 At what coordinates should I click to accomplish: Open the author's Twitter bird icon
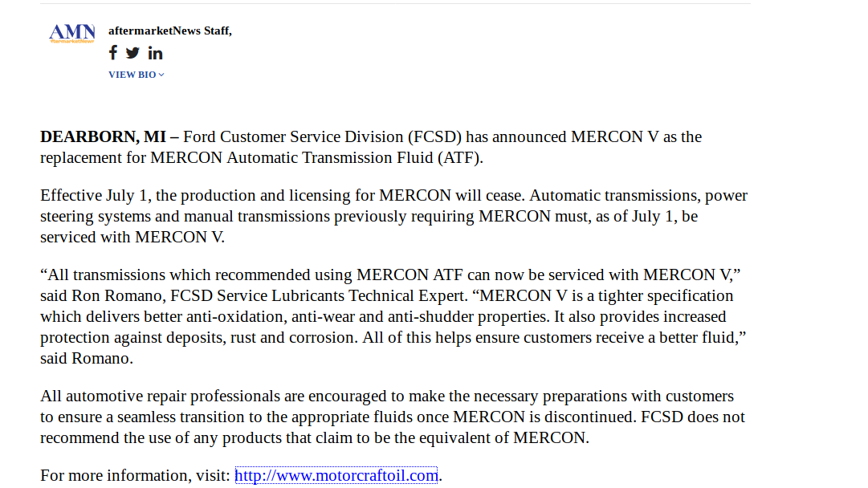(132, 53)
